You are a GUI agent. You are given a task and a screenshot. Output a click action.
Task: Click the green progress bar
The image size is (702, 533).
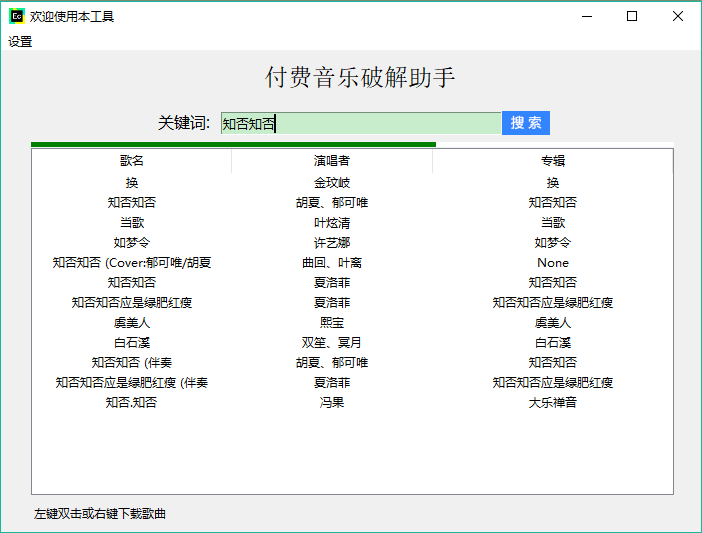pos(233,145)
